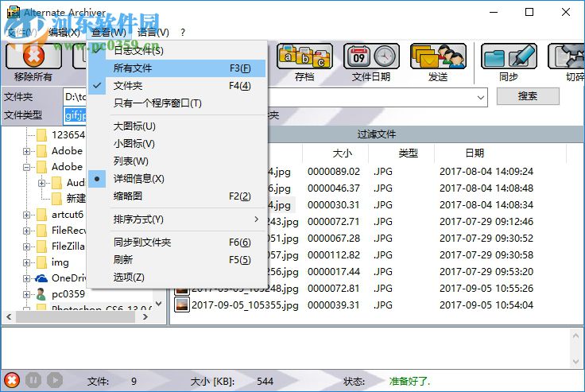585x392 pixels.
Task: Open Sort By (排序方式) submenu
Action: click(176, 219)
